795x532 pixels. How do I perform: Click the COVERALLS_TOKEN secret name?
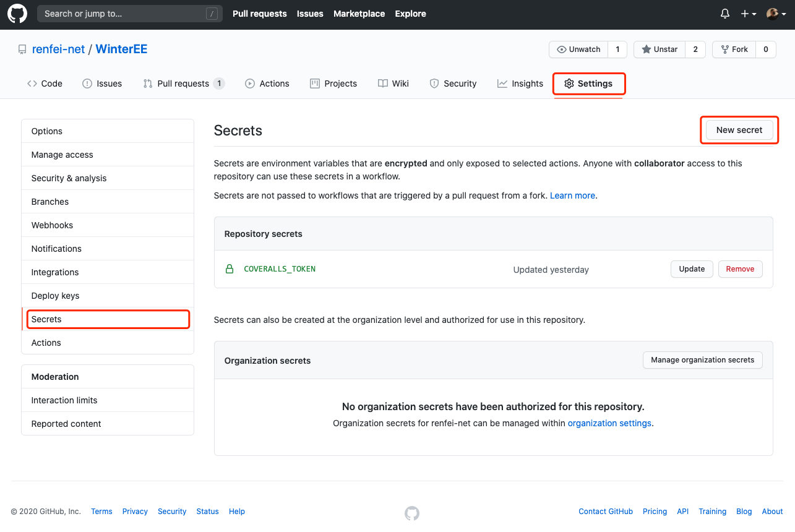pyautogui.click(x=280, y=269)
